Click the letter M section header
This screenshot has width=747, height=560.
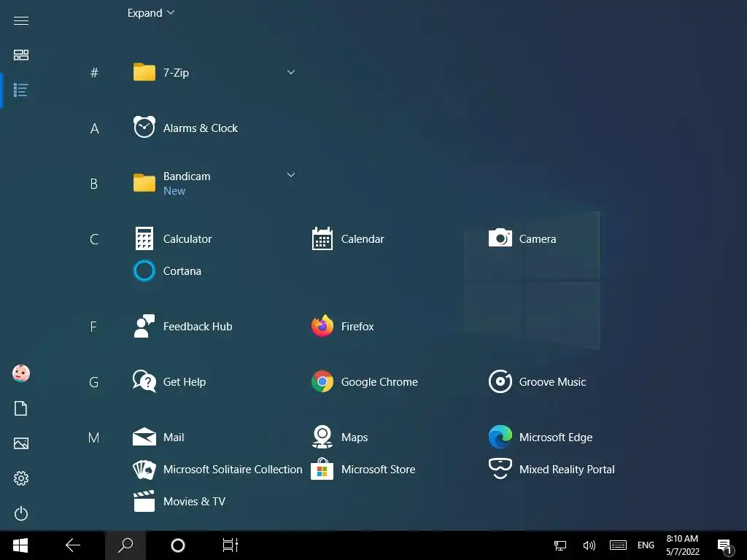pyautogui.click(x=94, y=437)
